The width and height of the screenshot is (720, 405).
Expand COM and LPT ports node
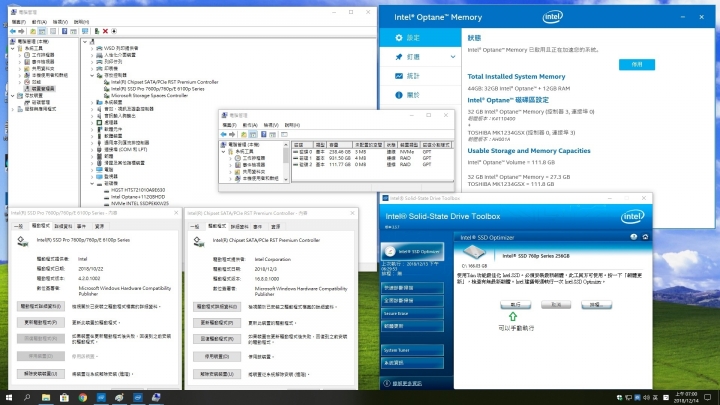click(92, 150)
